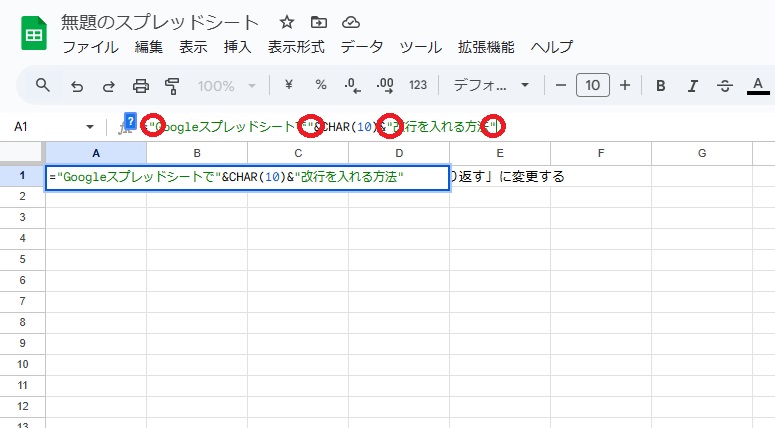Open the 123 number formats menu

click(418, 85)
